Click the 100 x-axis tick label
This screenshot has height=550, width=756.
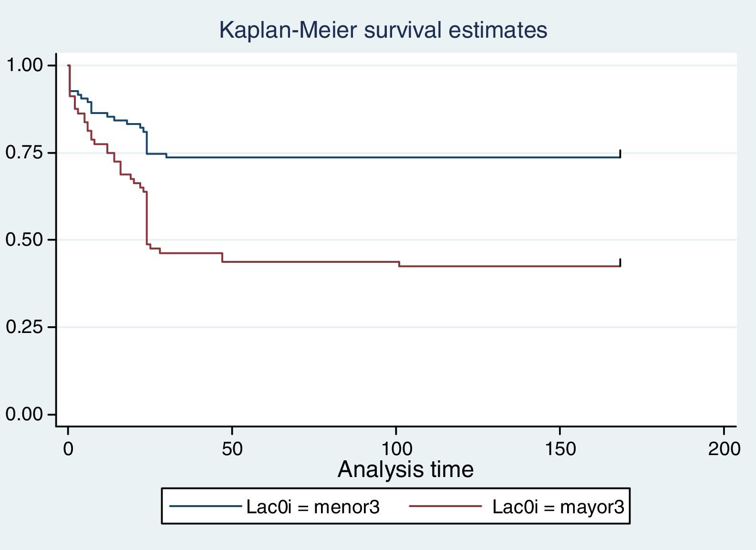[x=396, y=449]
